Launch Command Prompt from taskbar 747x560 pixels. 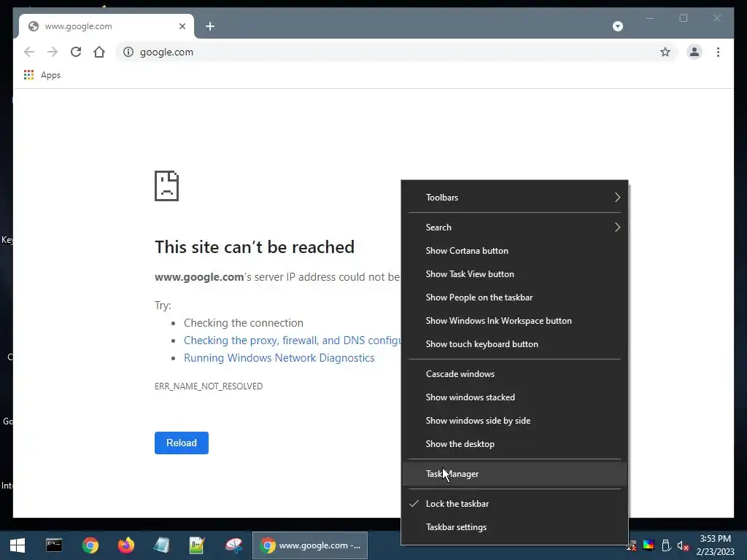[54, 545]
